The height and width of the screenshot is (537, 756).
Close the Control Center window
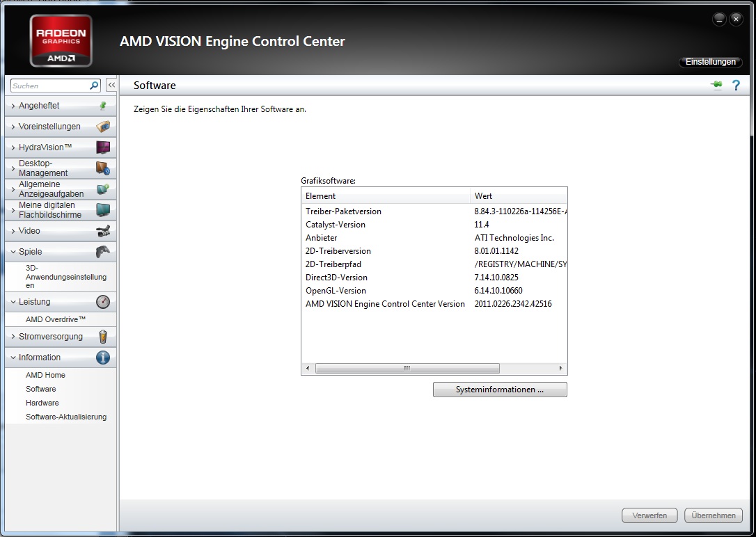(x=736, y=19)
